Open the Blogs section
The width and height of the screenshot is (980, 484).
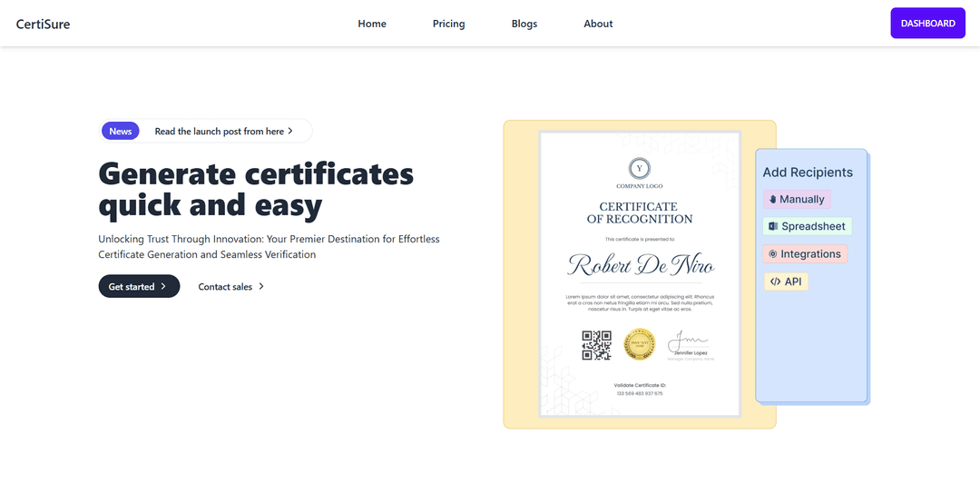tap(524, 24)
